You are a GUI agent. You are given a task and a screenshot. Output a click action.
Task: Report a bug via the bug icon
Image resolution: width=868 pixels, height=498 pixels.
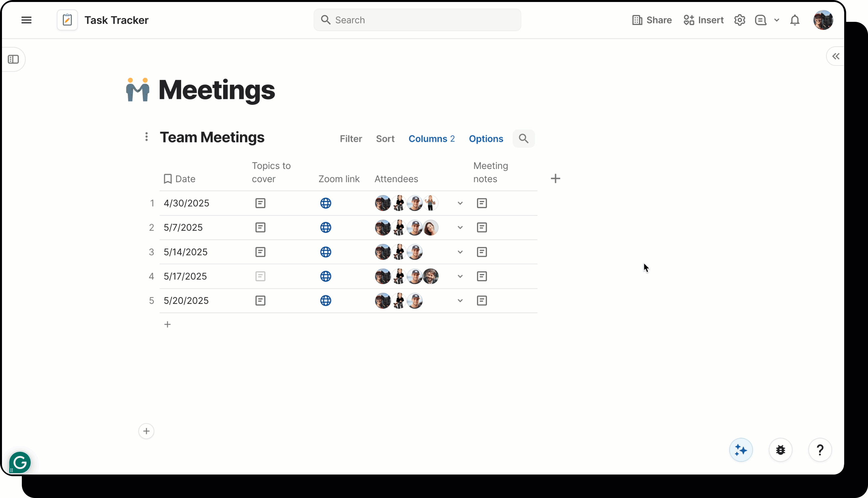[780, 450]
